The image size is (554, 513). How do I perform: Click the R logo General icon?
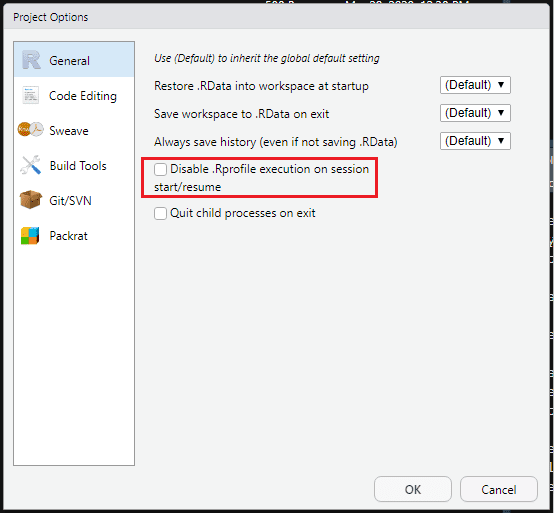tap(31, 60)
